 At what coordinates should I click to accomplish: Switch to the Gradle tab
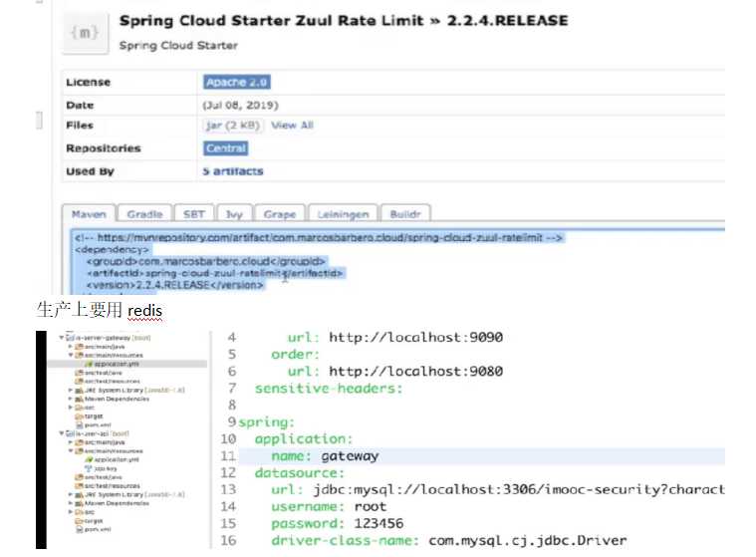tap(144, 213)
